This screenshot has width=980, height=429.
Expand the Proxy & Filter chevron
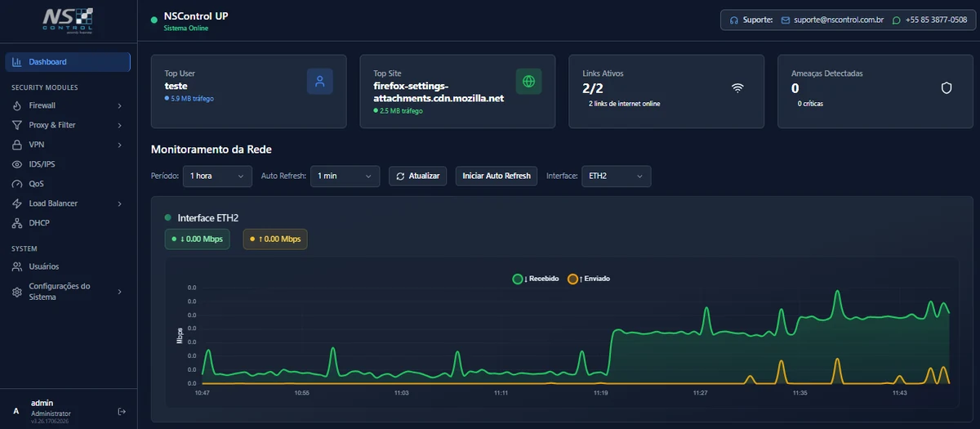coord(119,125)
